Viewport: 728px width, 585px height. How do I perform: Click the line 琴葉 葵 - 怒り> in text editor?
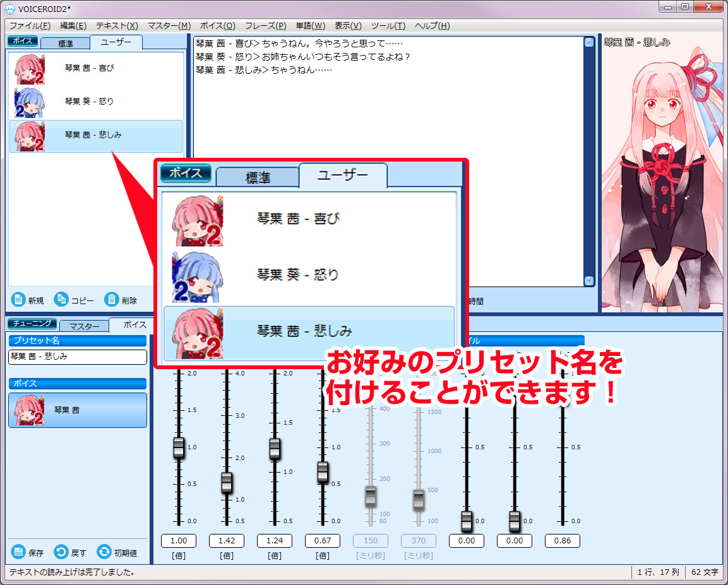[303, 57]
